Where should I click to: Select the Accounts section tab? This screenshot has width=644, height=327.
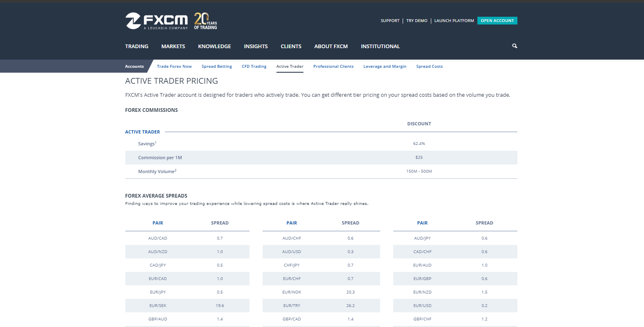pos(134,67)
